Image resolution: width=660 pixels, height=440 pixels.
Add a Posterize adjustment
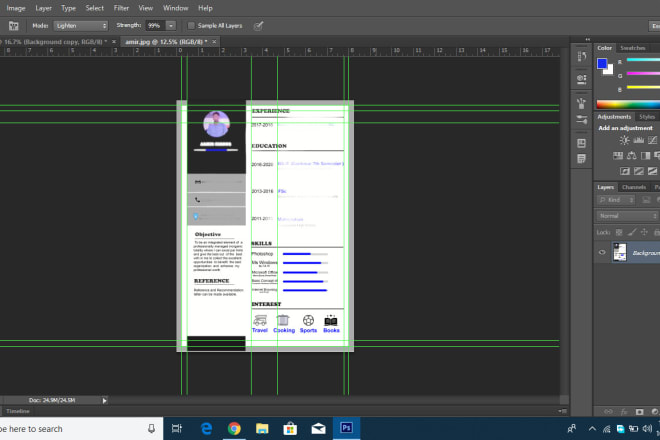click(639, 171)
